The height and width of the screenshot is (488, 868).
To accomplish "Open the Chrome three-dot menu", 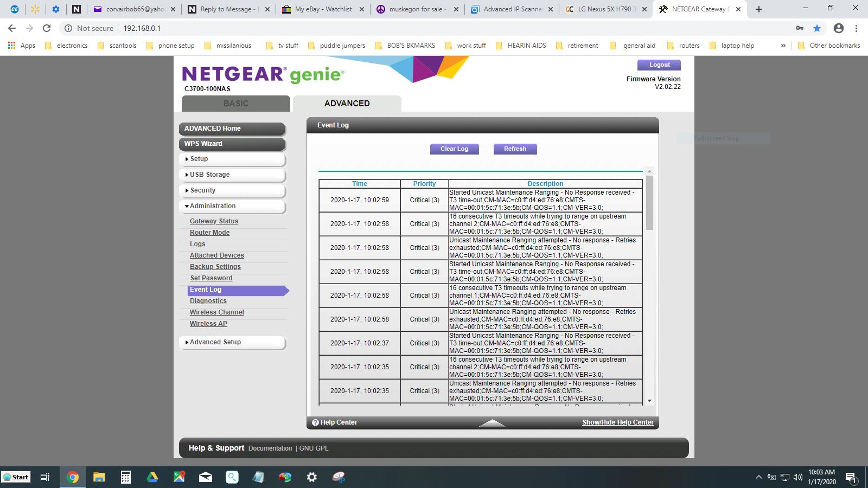I will (856, 28).
